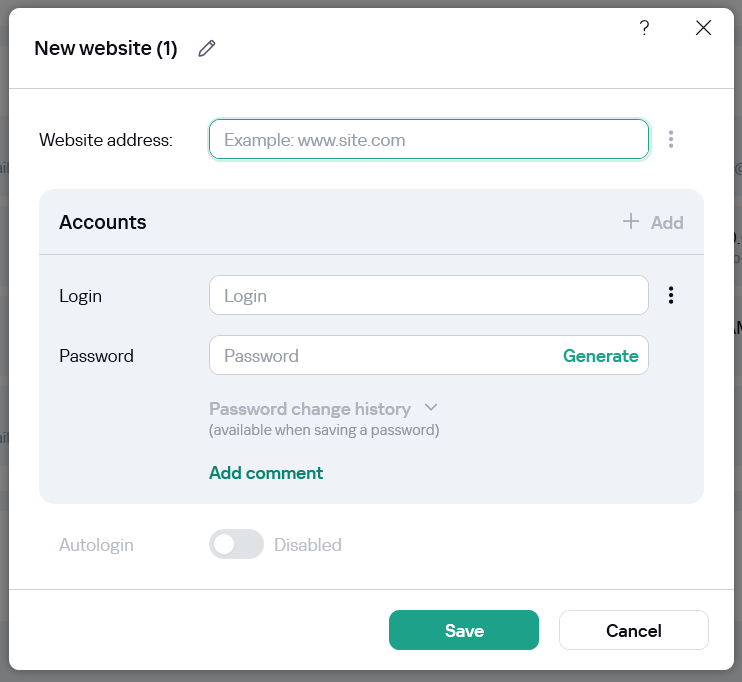The image size is (742, 682).
Task: Expand Password change history chevron
Action: [x=431, y=408]
